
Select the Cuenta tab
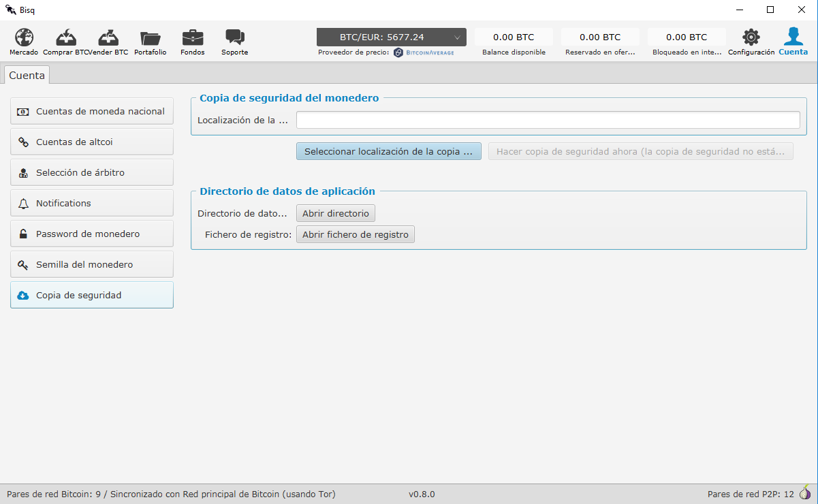click(27, 75)
